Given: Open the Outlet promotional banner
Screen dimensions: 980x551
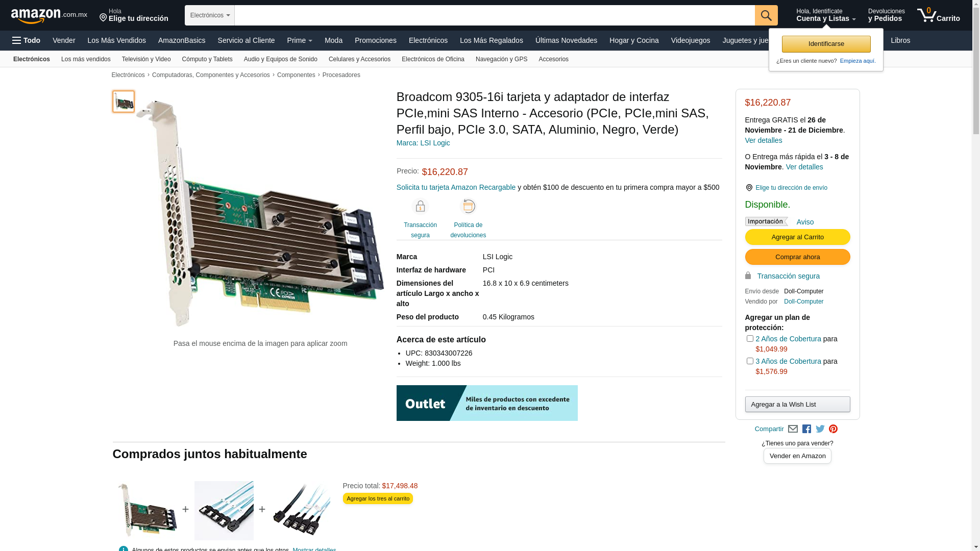Looking at the screenshot, I should click(487, 403).
